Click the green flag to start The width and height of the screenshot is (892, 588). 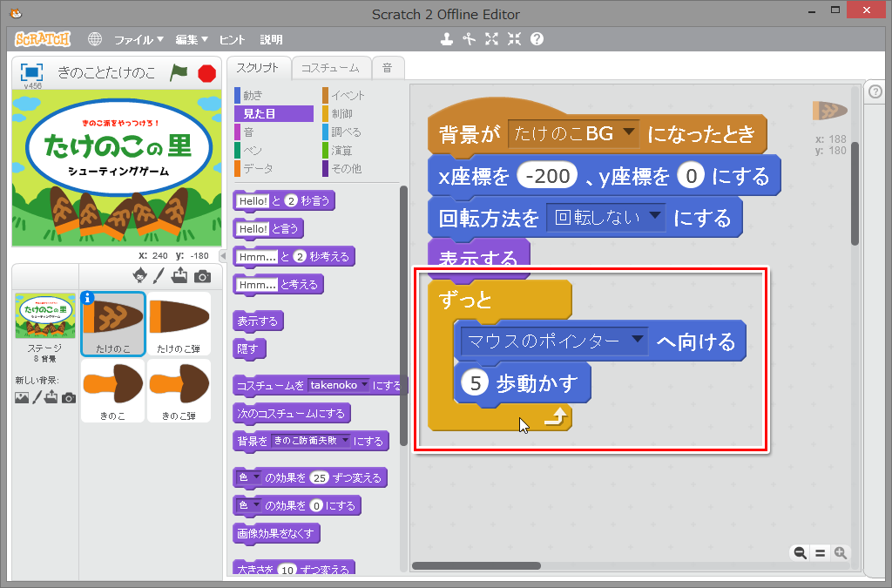point(179,73)
